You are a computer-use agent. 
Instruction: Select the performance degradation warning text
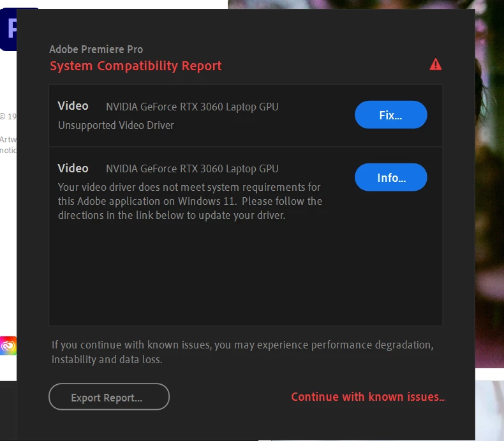click(242, 352)
